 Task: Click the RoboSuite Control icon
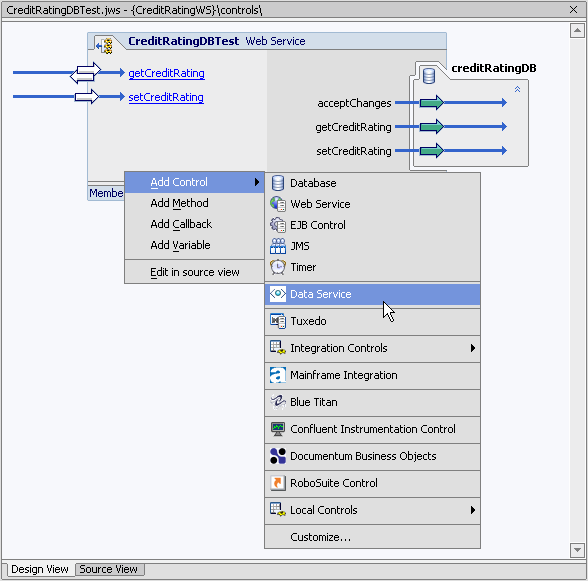278,483
